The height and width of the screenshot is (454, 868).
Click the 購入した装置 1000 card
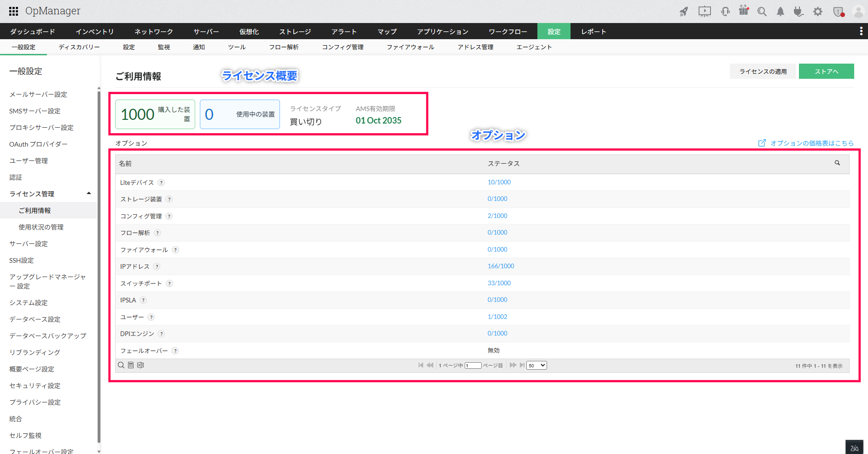(155, 114)
